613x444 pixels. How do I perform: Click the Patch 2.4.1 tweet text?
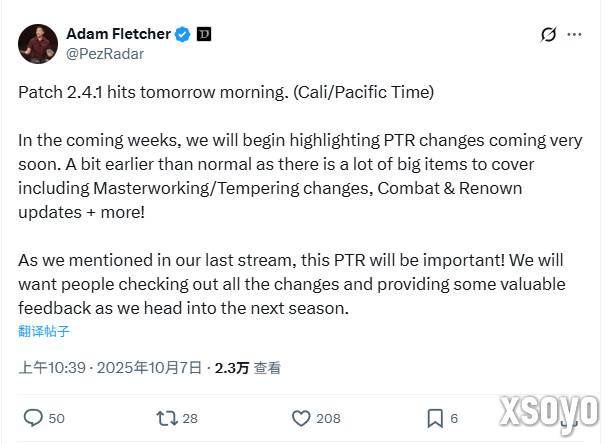pyautogui.click(x=225, y=92)
